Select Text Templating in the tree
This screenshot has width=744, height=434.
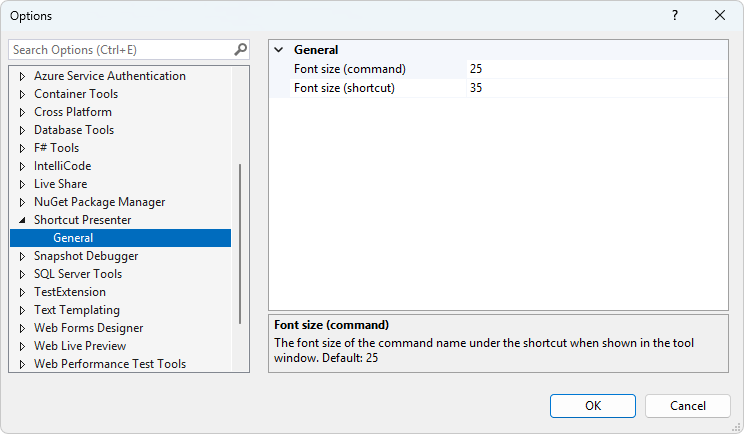point(77,310)
